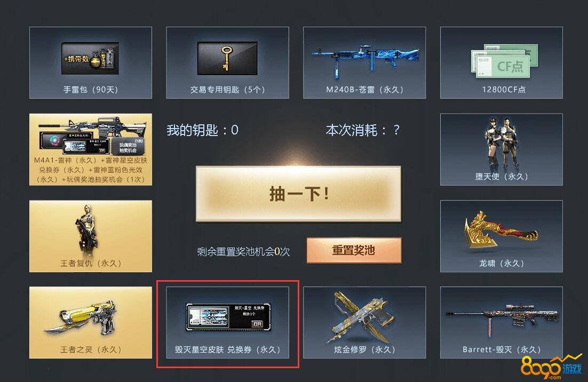Open the M4A1-雷神 bundle prize card

pos(91,149)
